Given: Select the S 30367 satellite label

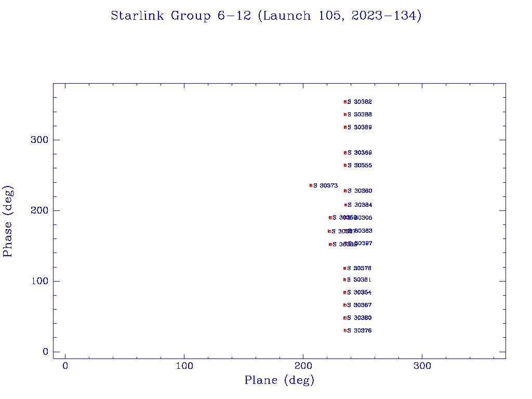Looking at the screenshot, I should (359, 305).
